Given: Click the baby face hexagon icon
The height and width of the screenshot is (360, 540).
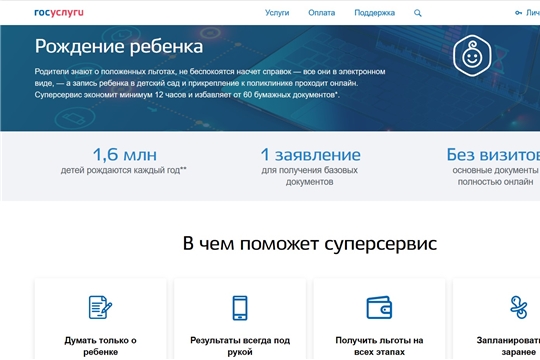Looking at the screenshot, I should [472, 55].
